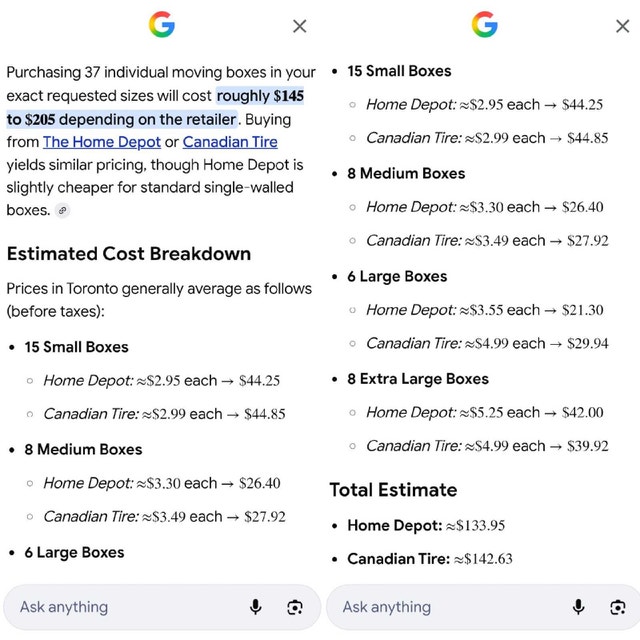Image resolution: width=640 pixels, height=640 pixels.
Task: Click the source link chip after 'boxes.'
Action: pos(62,211)
